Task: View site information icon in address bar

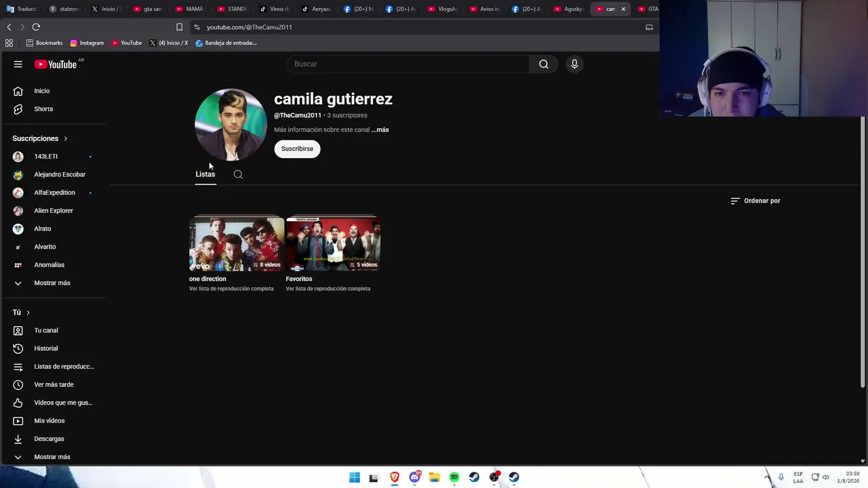Action: [x=197, y=27]
